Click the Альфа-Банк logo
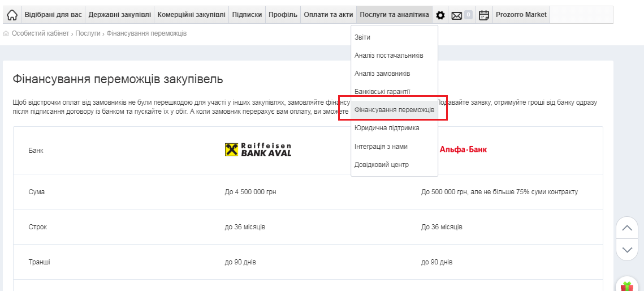644x291 pixels. tap(463, 149)
